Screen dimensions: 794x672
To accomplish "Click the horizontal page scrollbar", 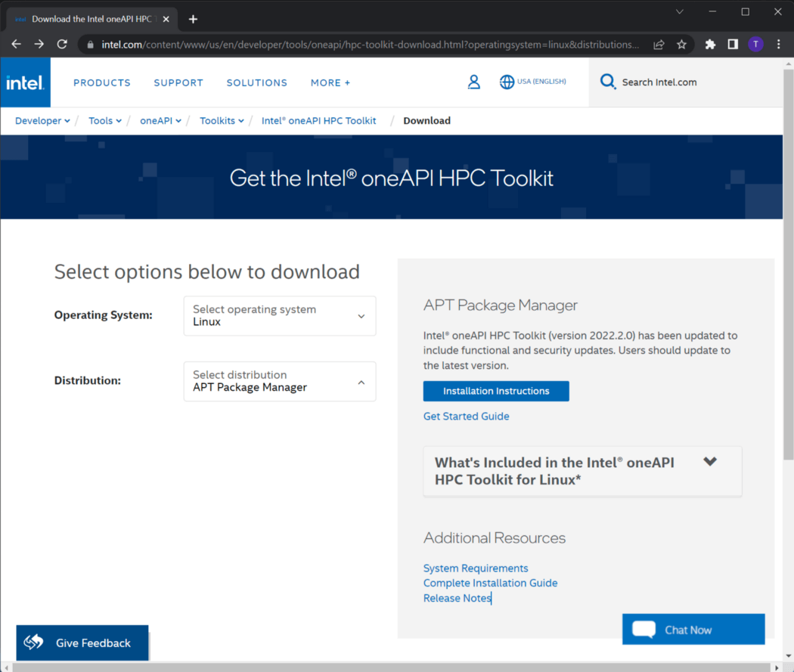I will point(392,667).
